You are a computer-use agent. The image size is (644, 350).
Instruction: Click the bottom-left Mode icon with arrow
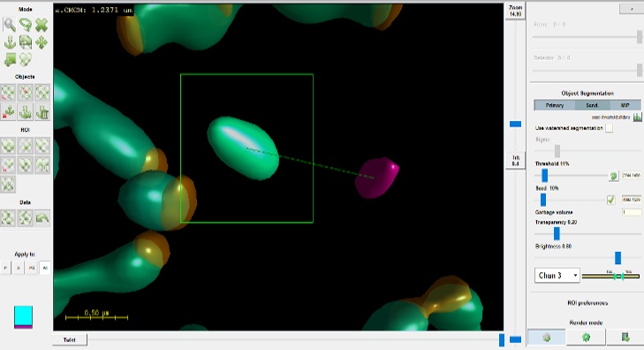(10, 59)
